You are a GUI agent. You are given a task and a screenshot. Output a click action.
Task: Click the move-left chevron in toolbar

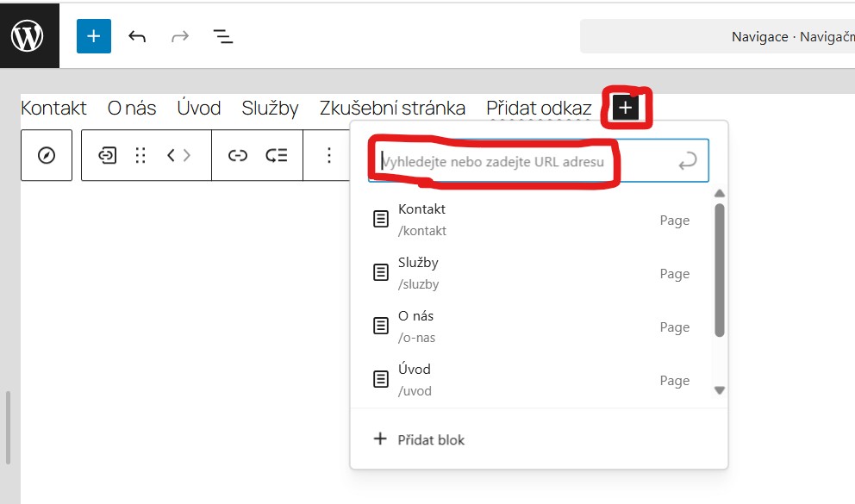[171, 155]
